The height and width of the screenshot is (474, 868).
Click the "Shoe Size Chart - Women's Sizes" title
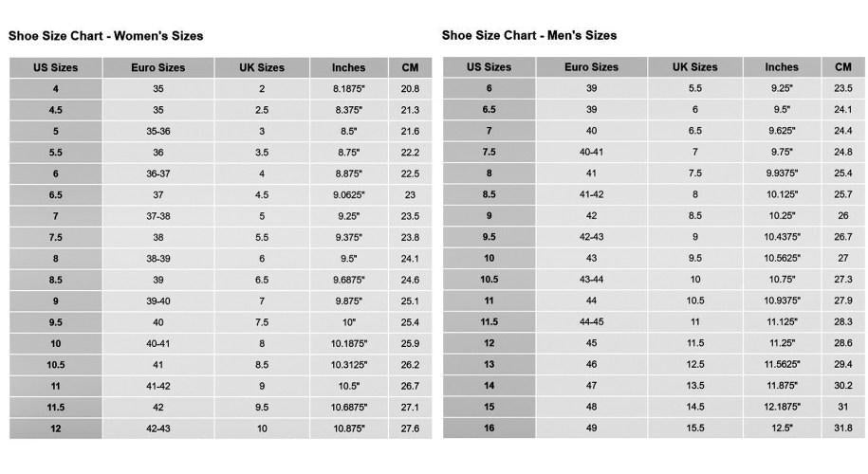pos(105,36)
